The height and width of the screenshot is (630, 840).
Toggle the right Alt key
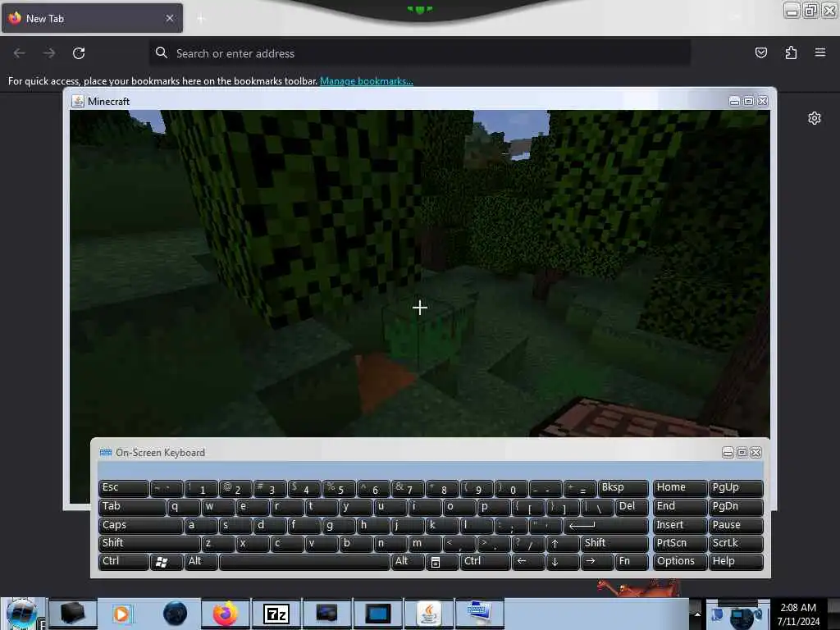point(409,561)
